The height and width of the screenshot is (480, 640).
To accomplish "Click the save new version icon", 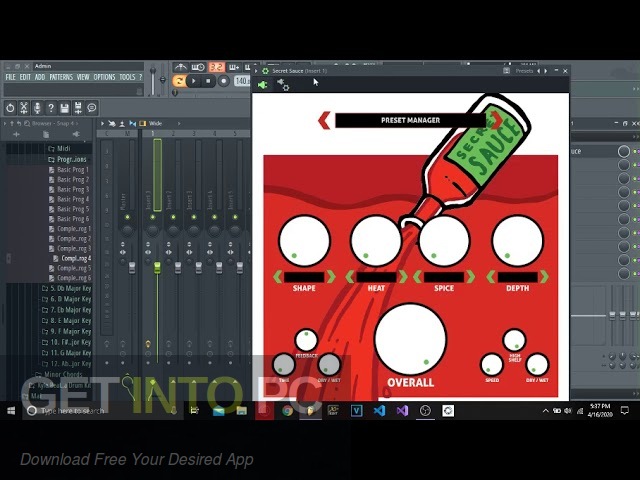I will [78, 108].
